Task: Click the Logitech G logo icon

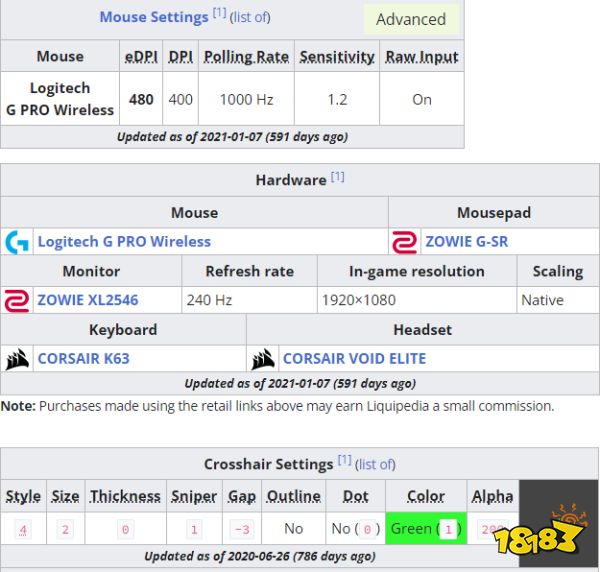Action: coord(17,242)
